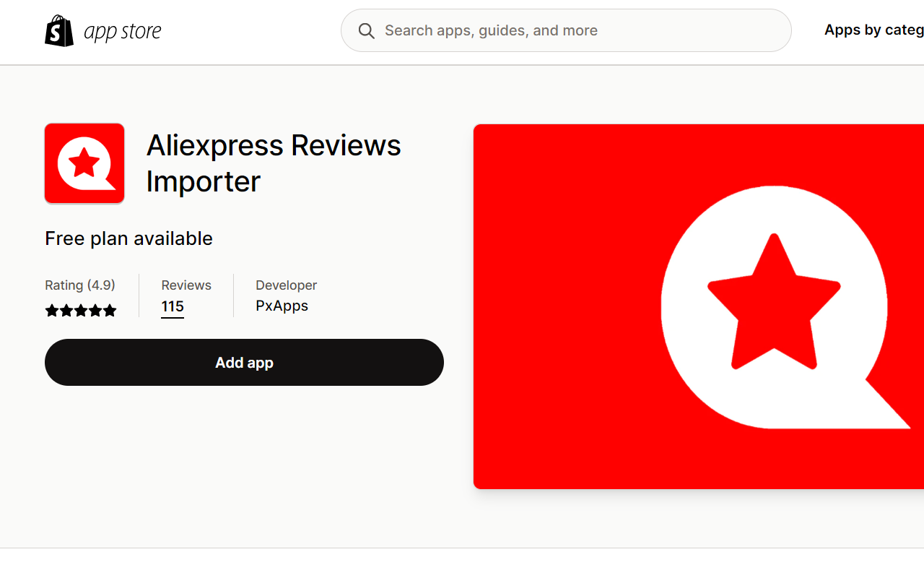Click the Free plan available label

128,238
